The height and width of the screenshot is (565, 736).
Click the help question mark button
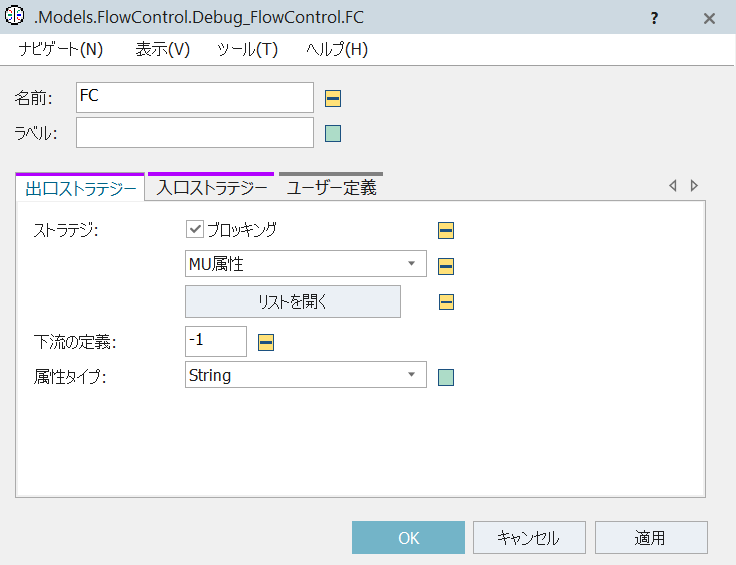coord(654,18)
